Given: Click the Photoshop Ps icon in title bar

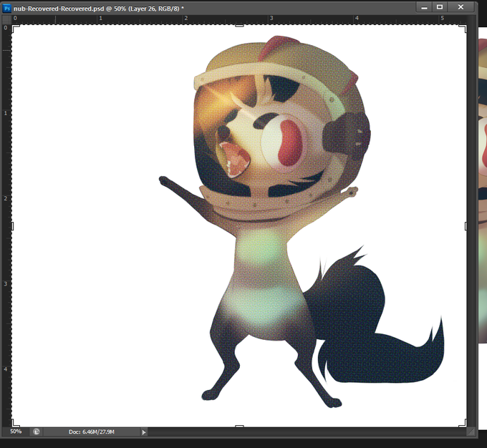Looking at the screenshot, I should [x=6, y=9].
